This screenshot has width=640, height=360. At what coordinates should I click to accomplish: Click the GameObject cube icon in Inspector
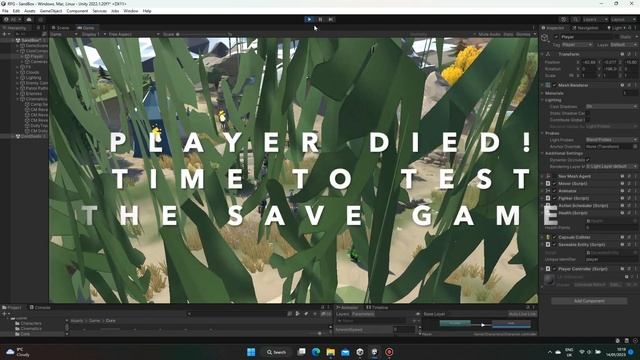point(545,38)
